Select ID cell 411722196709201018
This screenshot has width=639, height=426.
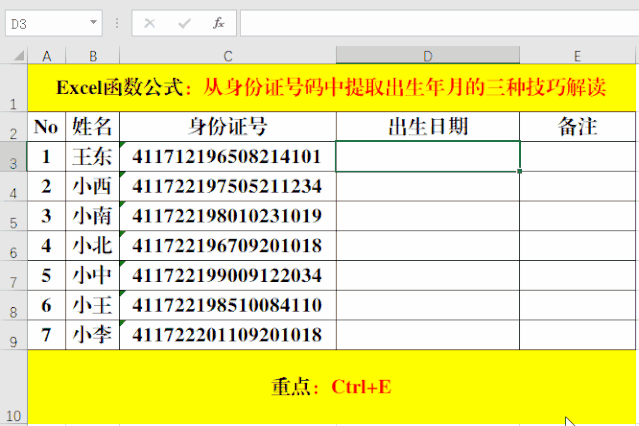tap(228, 246)
